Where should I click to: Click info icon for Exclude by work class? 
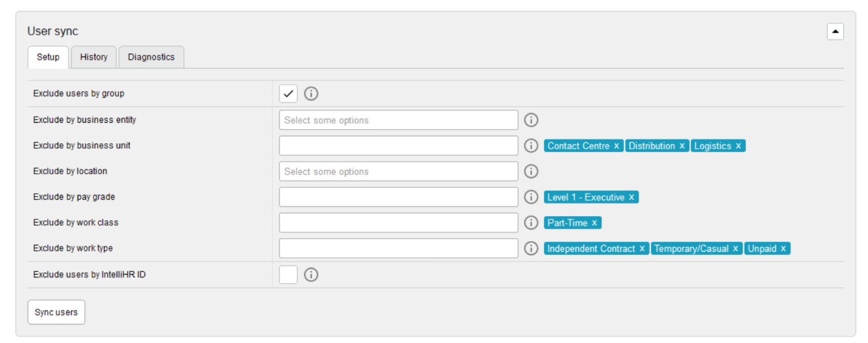pos(531,223)
